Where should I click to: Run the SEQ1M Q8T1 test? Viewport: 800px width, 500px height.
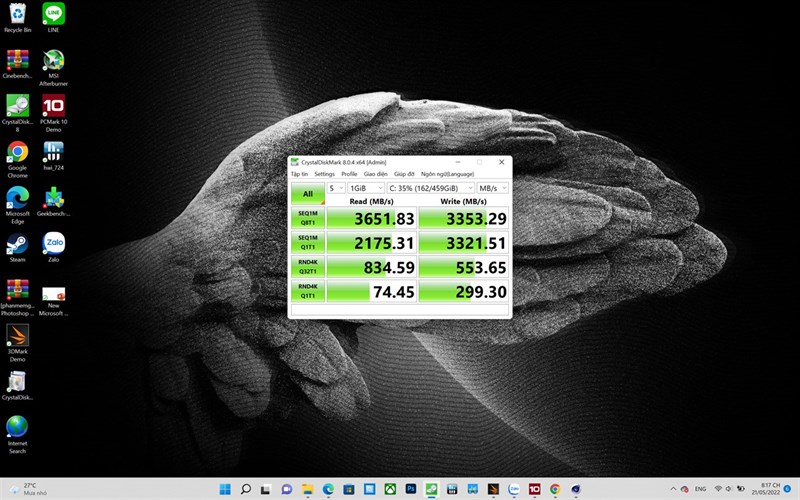pos(308,218)
